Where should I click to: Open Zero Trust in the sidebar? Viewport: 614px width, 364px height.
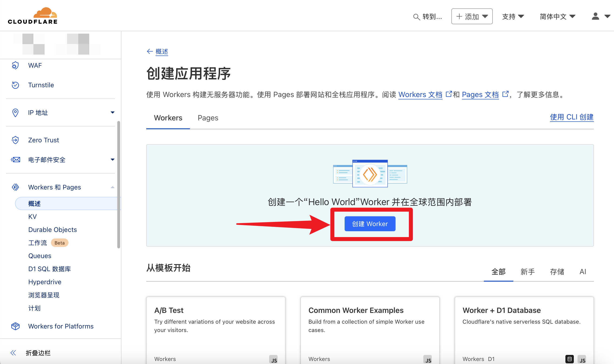[x=43, y=140]
